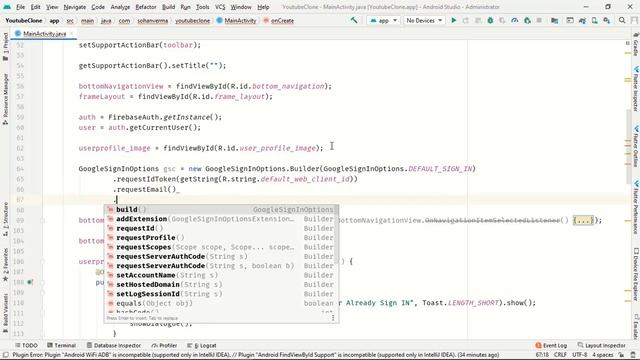Click the youtubeclone package breadcrumb

tap(192, 20)
